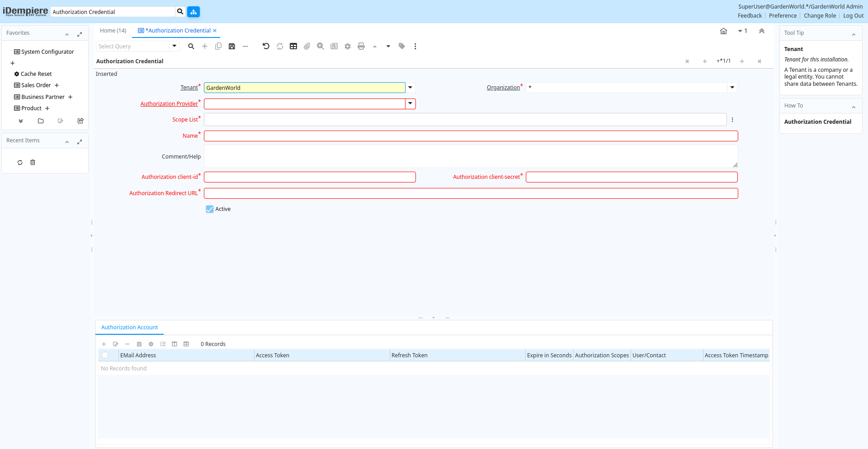Click the Log Out link
Image resolution: width=868 pixels, height=449 pixels.
853,16
